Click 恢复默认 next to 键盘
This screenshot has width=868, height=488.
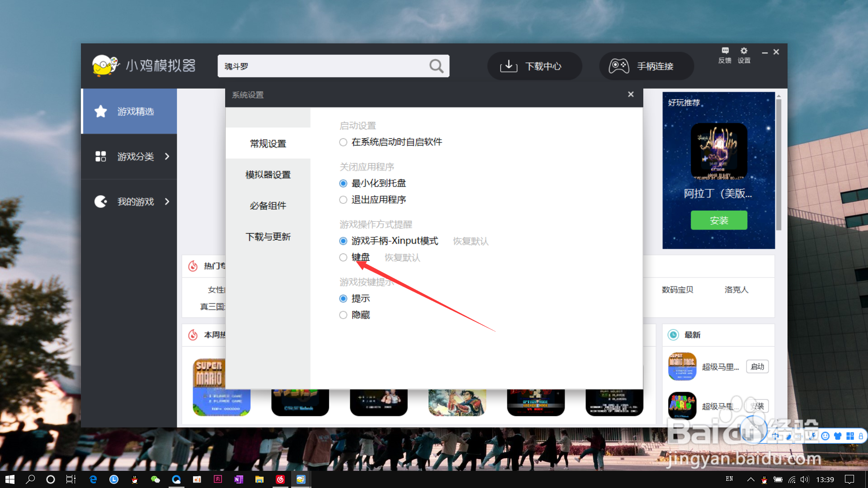402,257
